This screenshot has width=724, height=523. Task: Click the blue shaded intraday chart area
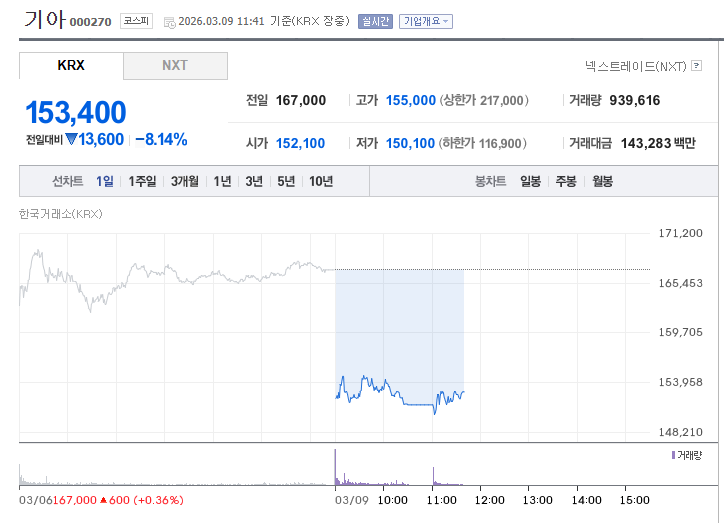(399, 320)
